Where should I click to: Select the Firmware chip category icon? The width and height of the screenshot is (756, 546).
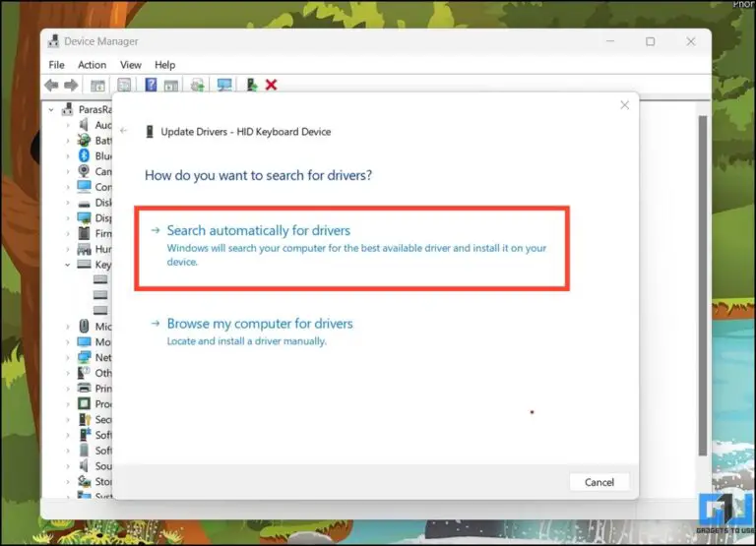click(84, 233)
